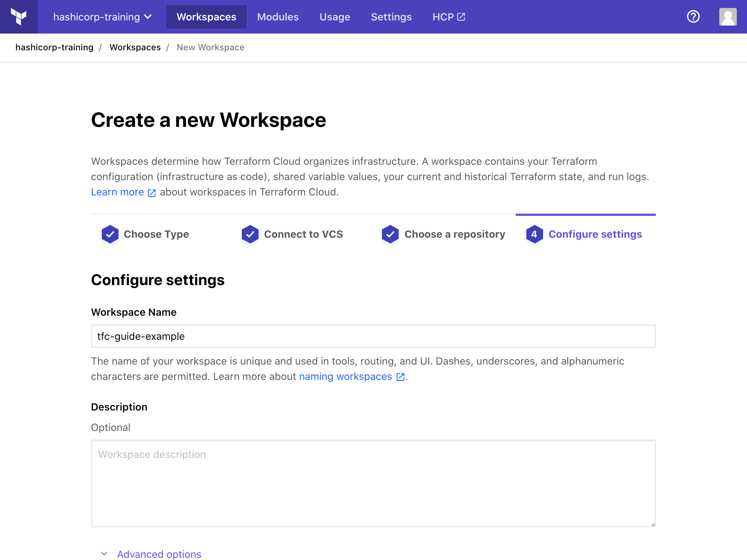
Task: Click the Advanced options chevron icon
Action: tap(104, 554)
